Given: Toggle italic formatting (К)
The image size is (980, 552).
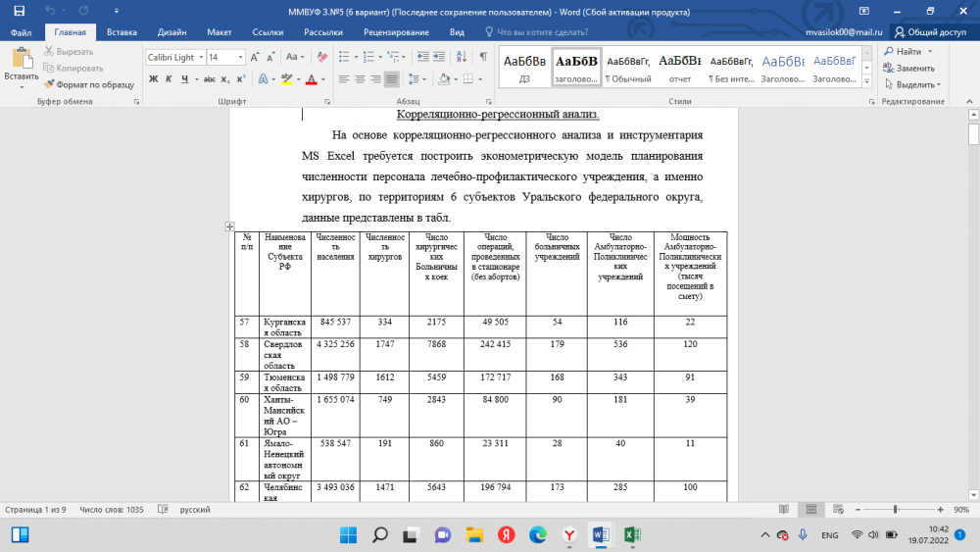Looking at the screenshot, I should click(170, 79).
